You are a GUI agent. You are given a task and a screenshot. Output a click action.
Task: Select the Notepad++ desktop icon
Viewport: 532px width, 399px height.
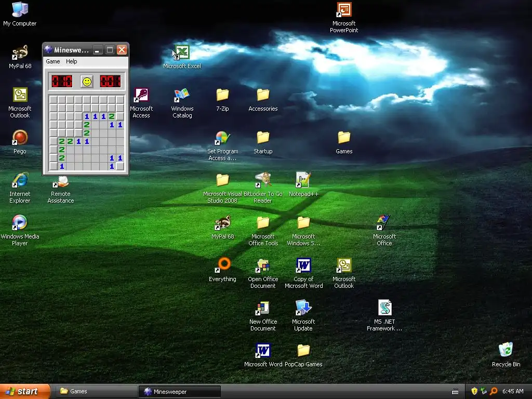click(303, 184)
